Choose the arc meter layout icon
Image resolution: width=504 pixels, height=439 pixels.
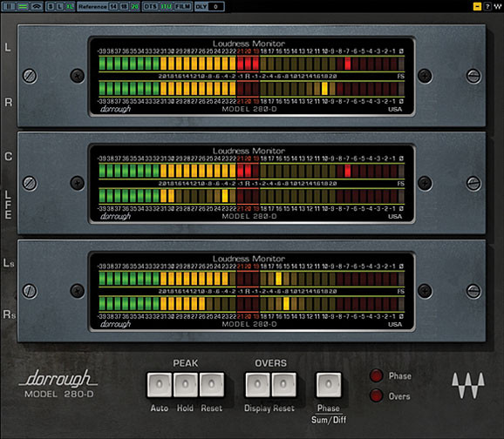point(37,6)
